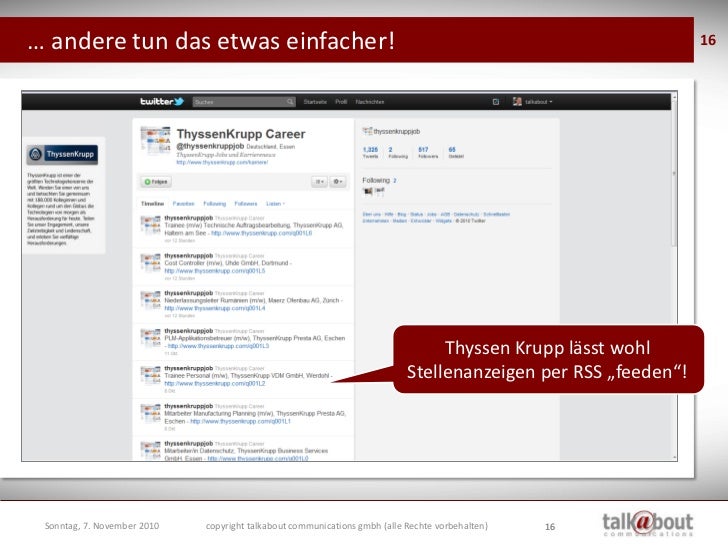Switch to the Following tab
Viewport: 728px width, 546px height.
[214, 203]
